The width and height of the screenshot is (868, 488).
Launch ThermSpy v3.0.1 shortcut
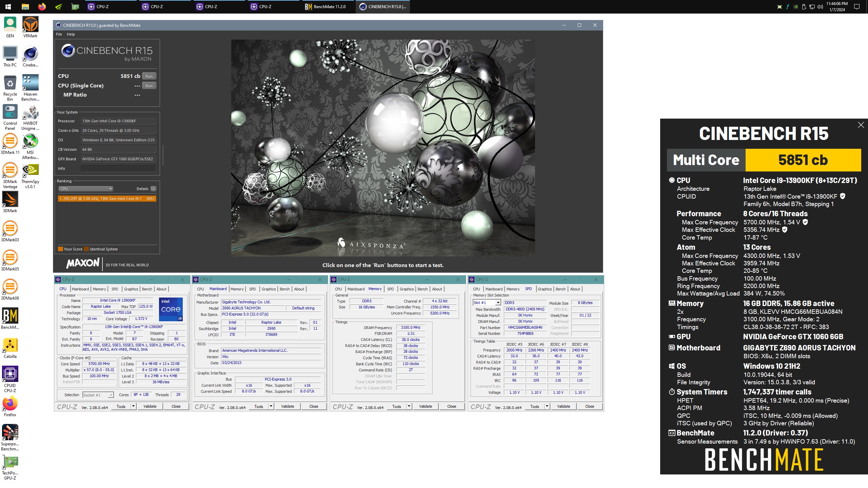[30, 176]
